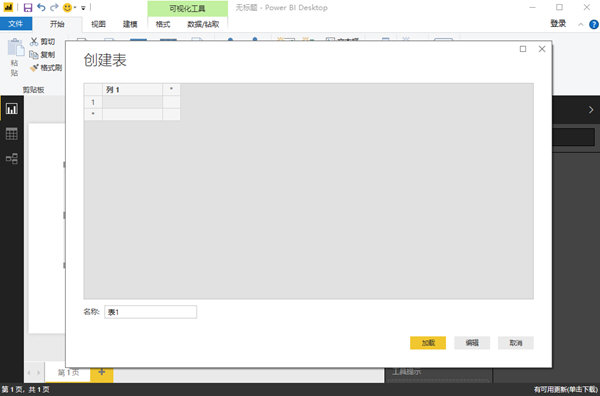Expand the quick access toolbar customize arrow
This screenshot has width=600, height=396.
tap(83, 8)
